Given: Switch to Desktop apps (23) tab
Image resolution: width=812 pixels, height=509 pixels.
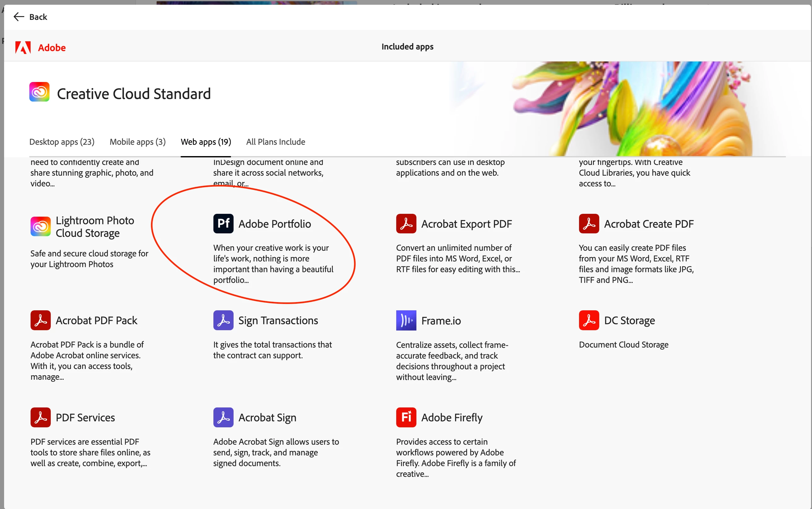Looking at the screenshot, I should (62, 142).
